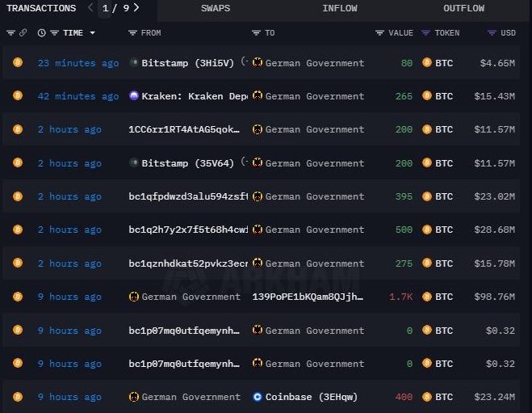Viewport: 532px width, 413px height.
Task: Open the INFLOW tab
Action: [340, 8]
